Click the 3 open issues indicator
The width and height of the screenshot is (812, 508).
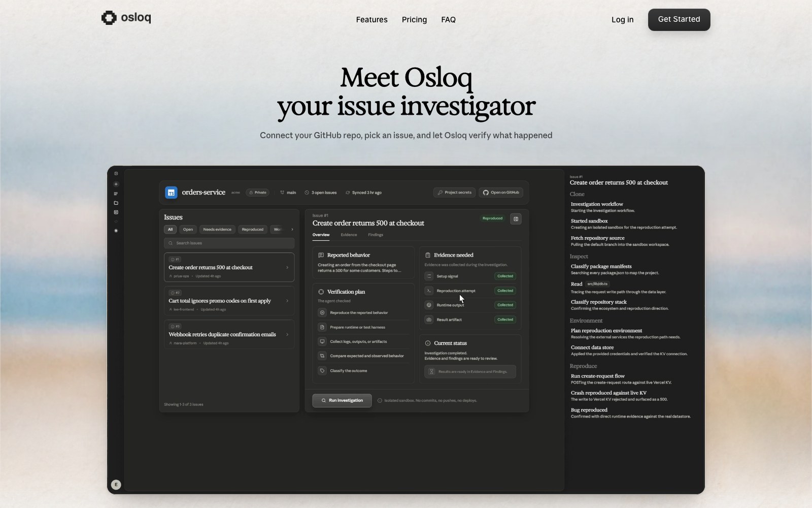321,193
